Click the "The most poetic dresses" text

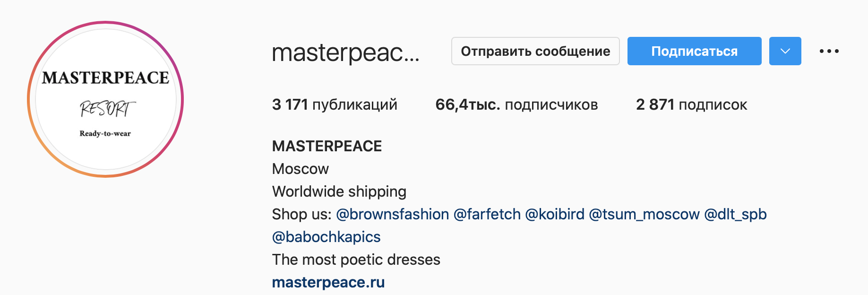point(356,260)
